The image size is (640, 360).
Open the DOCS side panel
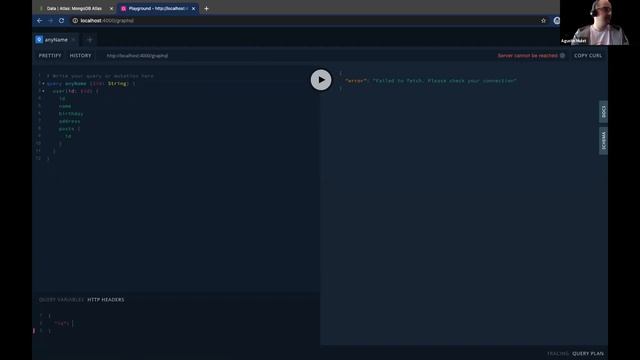tap(603, 111)
